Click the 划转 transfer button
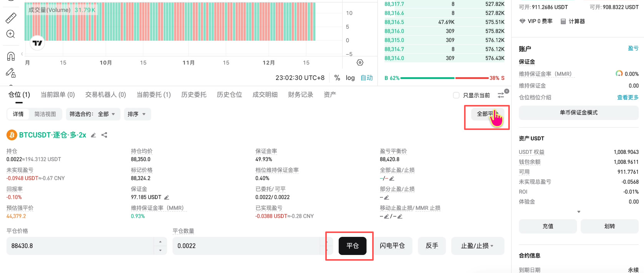Image resolution: width=644 pixels, height=273 pixels. [x=609, y=226]
